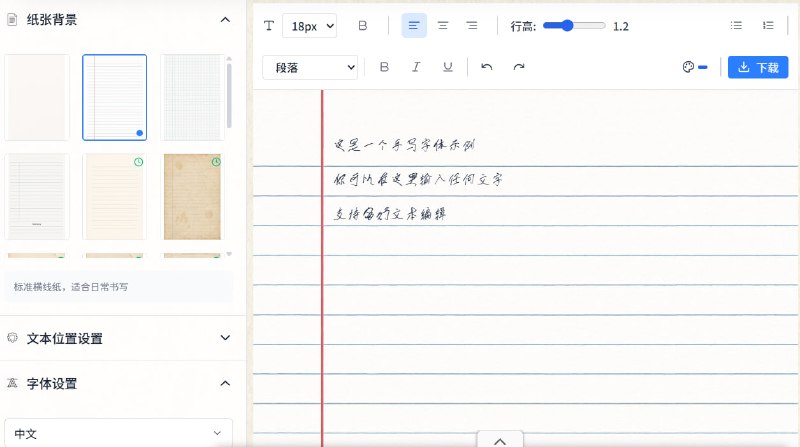Insert a bulleted list
This screenshot has height=447, width=800.
[x=737, y=26]
